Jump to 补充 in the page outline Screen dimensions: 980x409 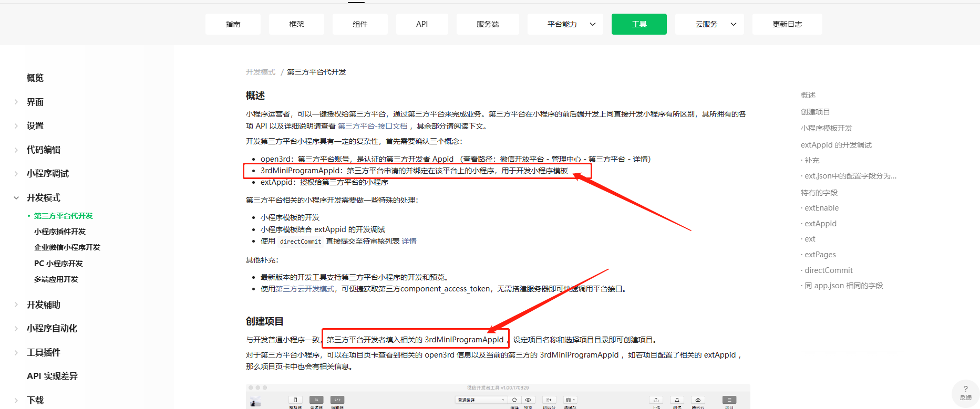pos(812,160)
